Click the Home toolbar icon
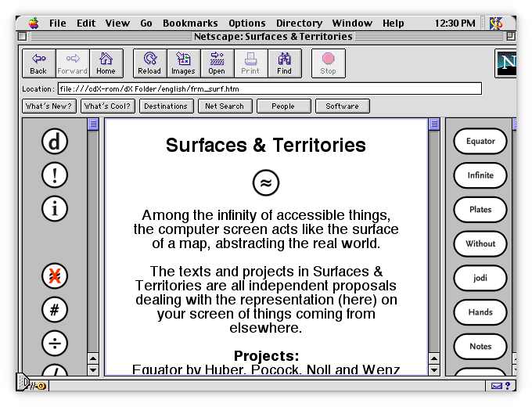The height and width of the screenshot is (407, 532). [106, 63]
